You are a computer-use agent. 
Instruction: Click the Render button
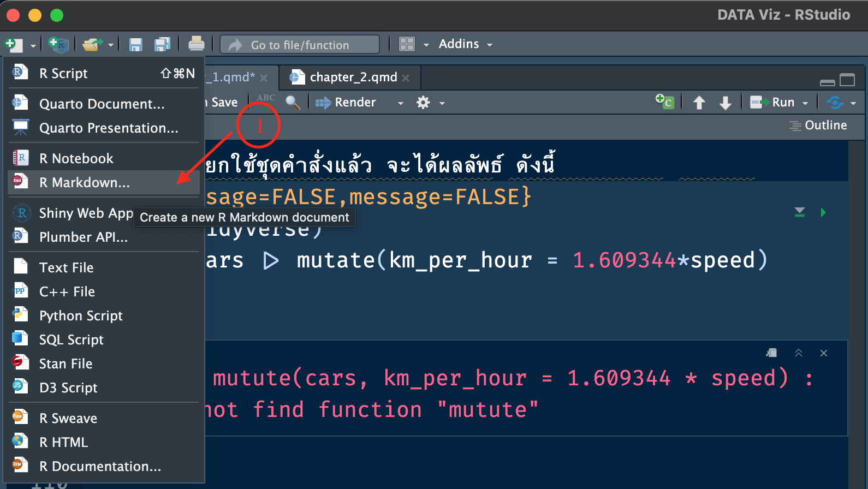pyautogui.click(x=346, y=103)
